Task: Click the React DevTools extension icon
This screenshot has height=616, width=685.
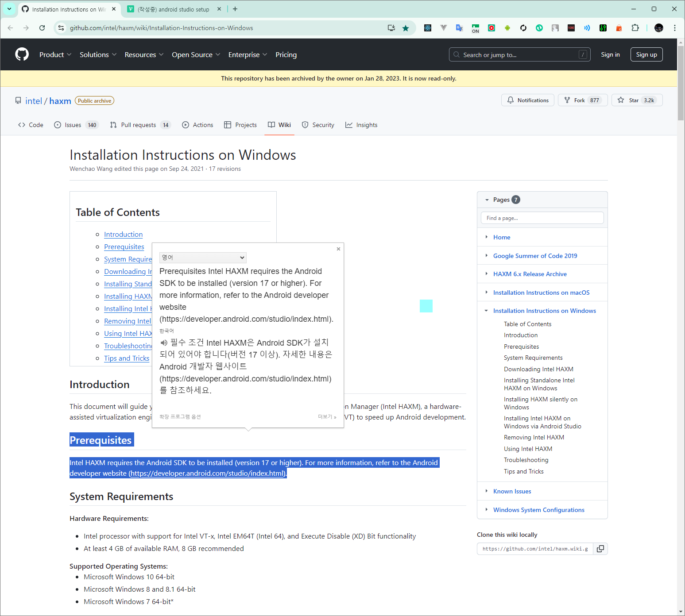Action: coord(428,28)
